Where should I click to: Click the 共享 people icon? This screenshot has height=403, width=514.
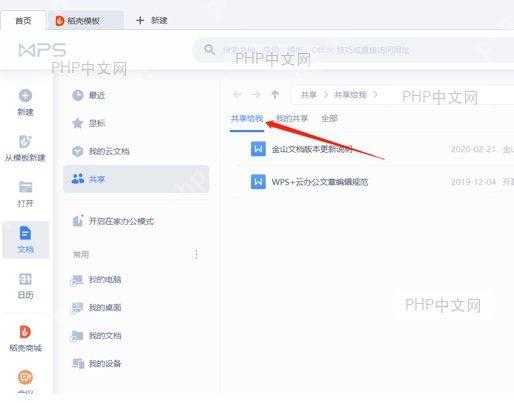(78, 179)
